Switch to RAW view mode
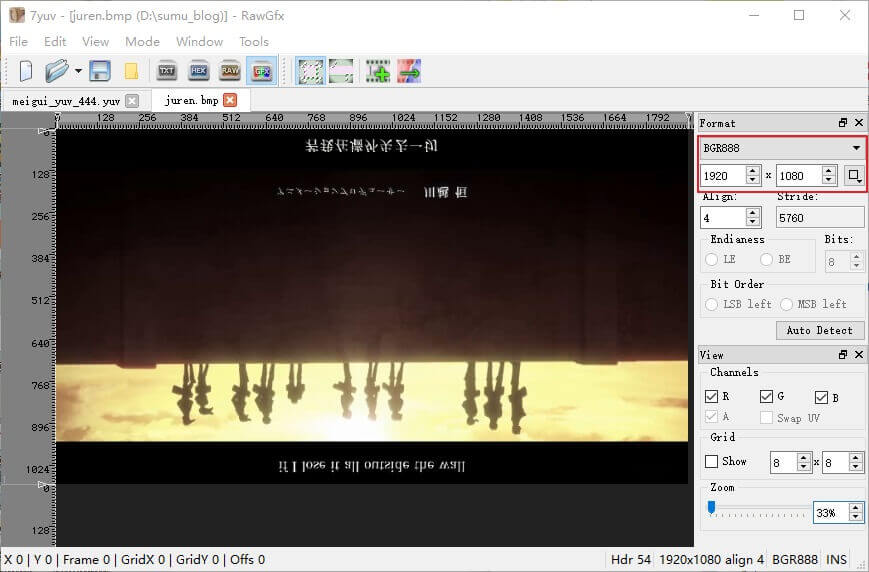Viewport: 869px width, 572px height. point(230,71)
